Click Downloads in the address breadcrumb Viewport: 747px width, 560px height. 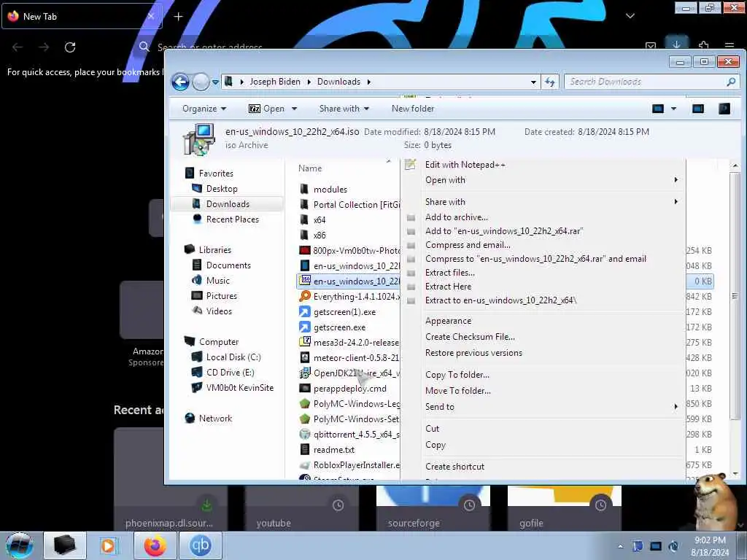click(338, 82)
